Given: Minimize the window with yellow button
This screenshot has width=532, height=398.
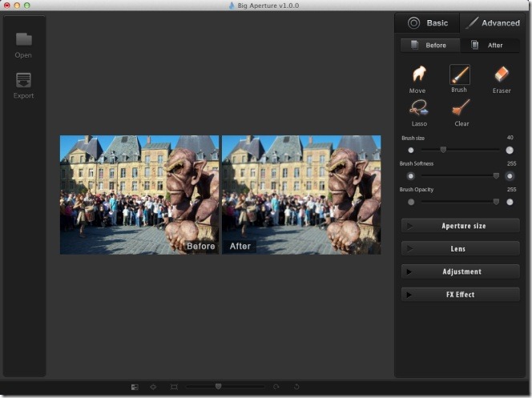Looking at the screenshot, I should (x=17, y=6).
